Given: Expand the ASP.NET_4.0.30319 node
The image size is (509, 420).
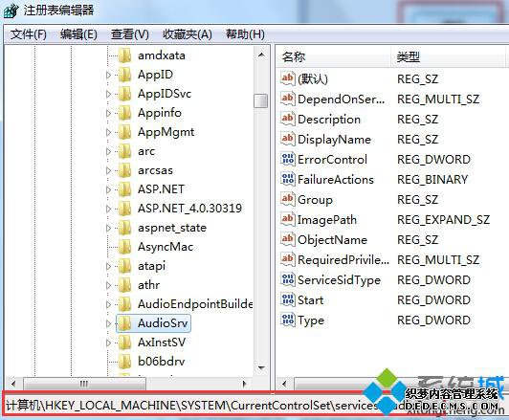Looking at the screenshot, I should 109,209.
